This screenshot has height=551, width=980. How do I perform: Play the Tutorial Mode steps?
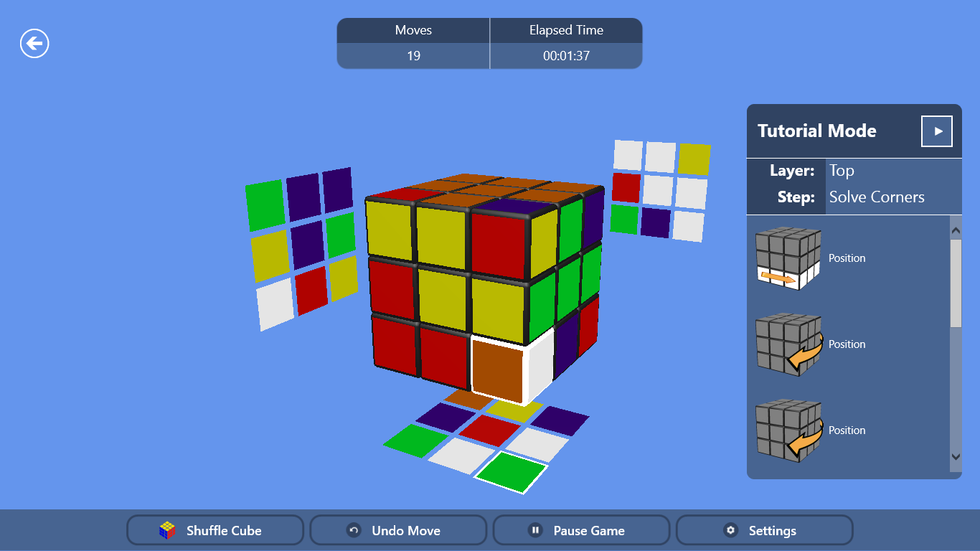tap(937, 131)
